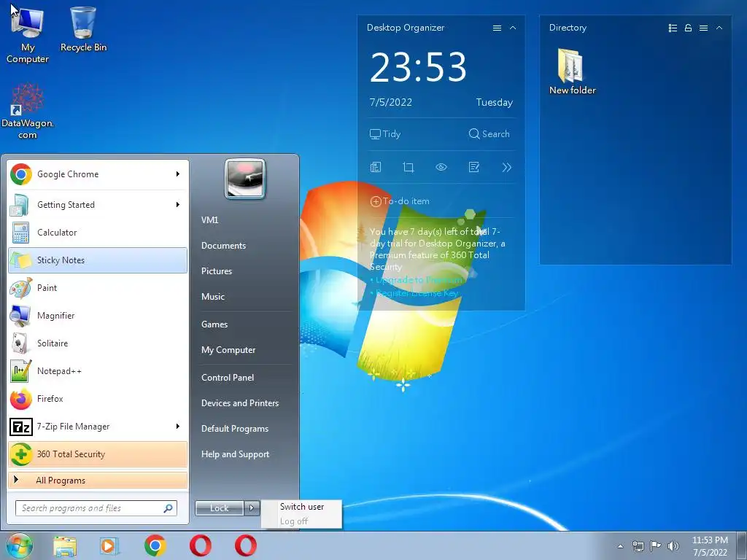Toggle the eye icon in Desktop Organizer

point(441,167)
